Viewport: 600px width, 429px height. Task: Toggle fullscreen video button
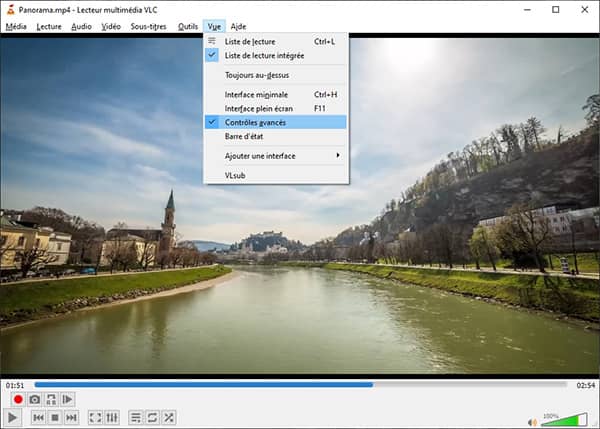(x=95, y=418)
